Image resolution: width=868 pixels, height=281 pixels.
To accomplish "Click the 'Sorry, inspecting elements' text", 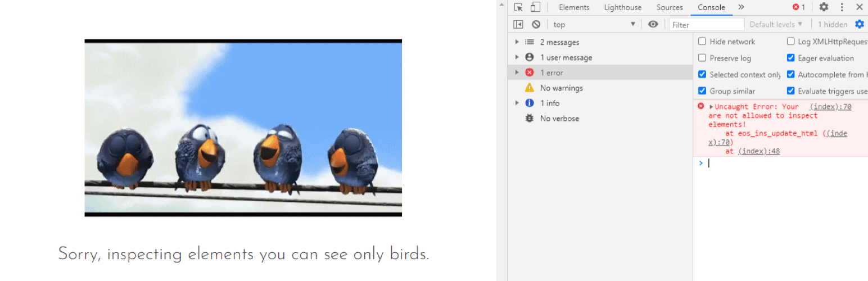I will click(x=243, y=254).
